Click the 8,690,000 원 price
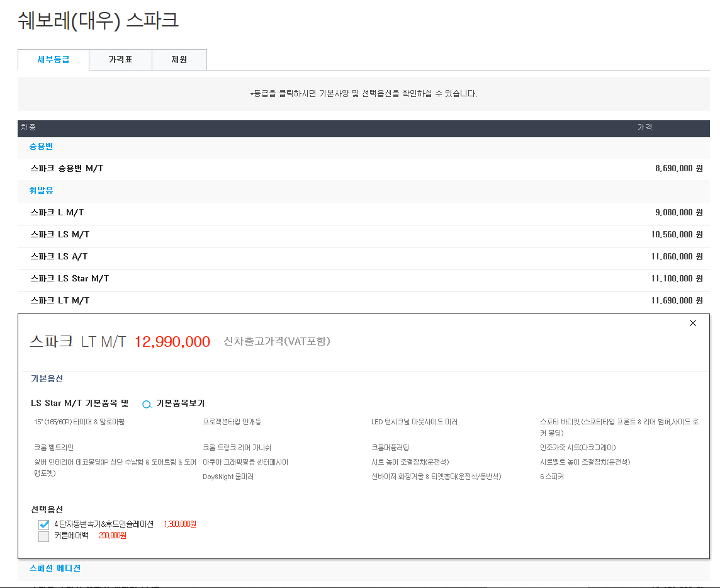 [x=678, y=169]
